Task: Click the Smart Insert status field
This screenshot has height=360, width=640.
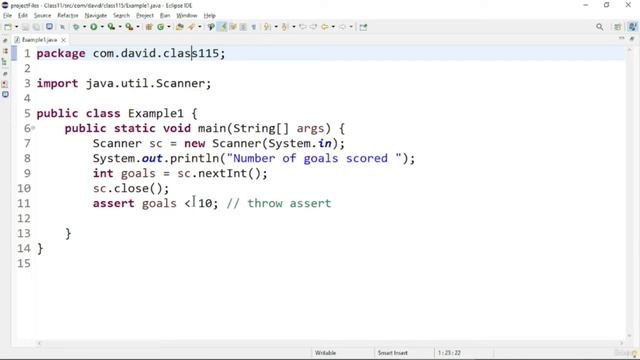Action: [x=392, y=353]
